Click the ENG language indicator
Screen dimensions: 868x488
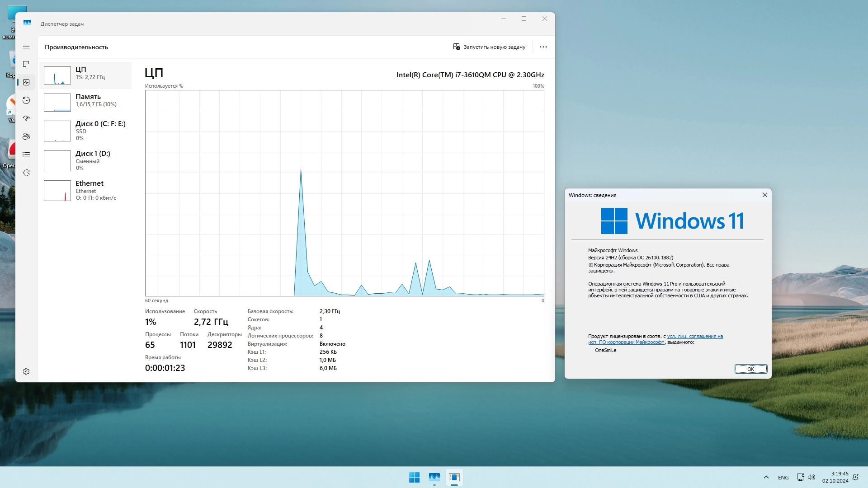pos(783,478)
